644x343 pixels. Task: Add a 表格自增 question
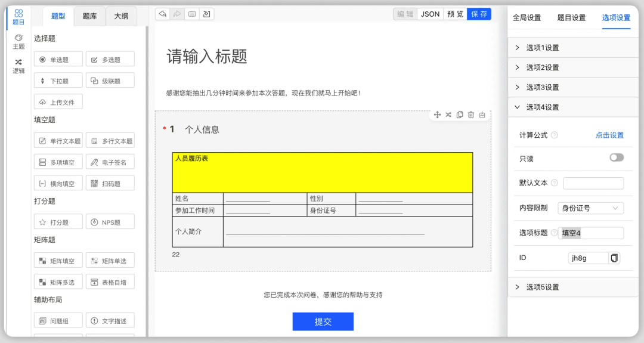[110, 282]
